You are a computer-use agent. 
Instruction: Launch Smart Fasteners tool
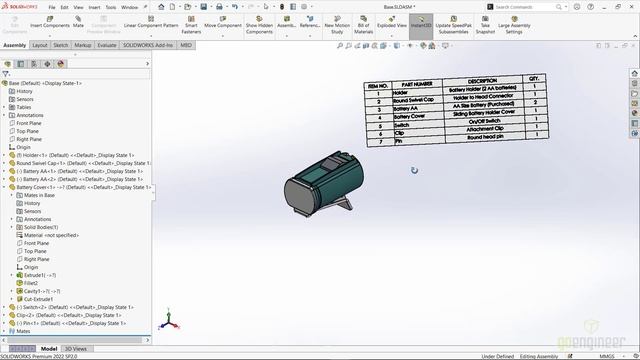[191, 25]
